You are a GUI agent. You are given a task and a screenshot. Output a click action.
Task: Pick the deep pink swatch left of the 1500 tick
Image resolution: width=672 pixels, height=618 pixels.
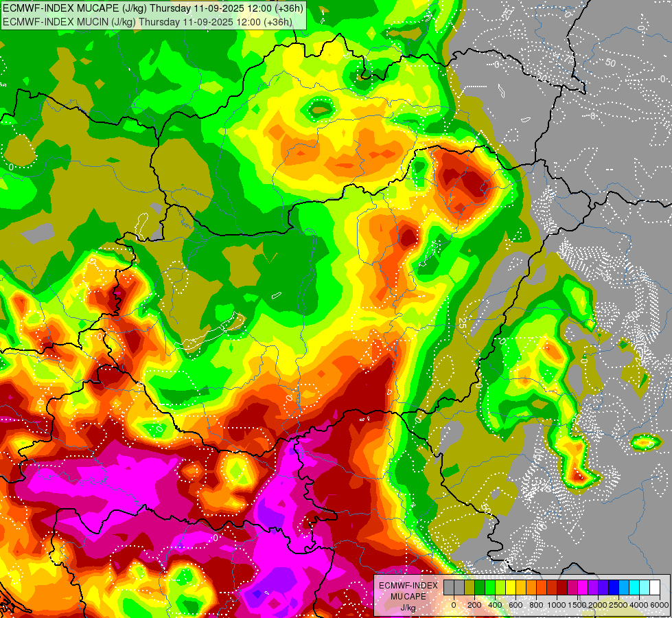pyautogui.click(x=573, y=587)
